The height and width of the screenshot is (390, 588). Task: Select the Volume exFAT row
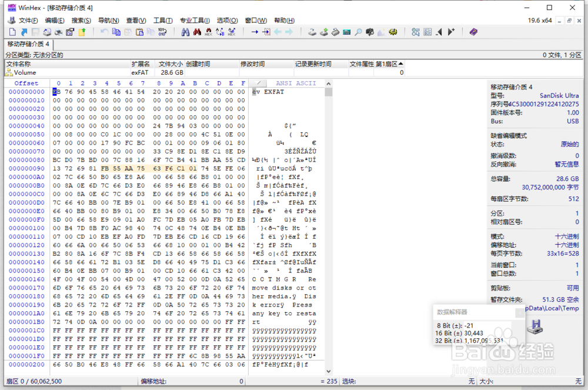click(x=205, y=72)
